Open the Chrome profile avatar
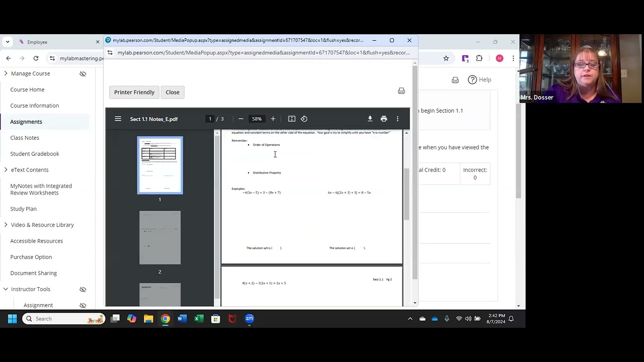This screenshot has height=362, width=644. click(500, 58)
